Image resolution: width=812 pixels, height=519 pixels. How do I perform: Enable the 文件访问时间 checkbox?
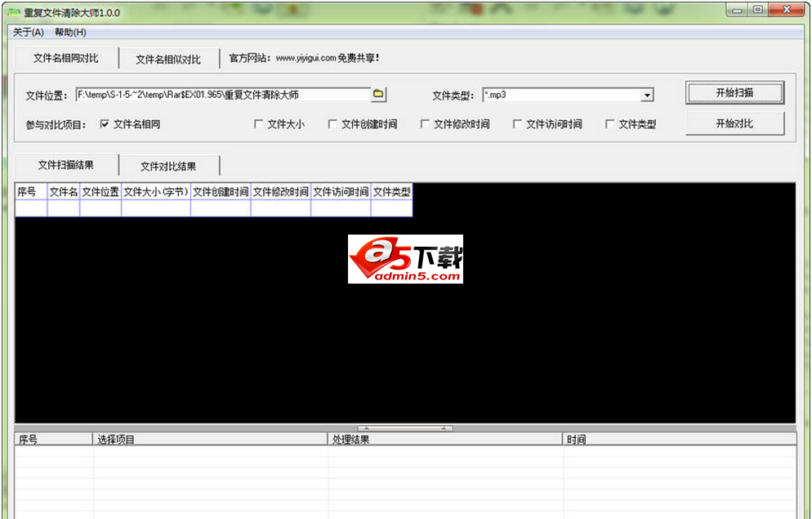pos(517,124)
